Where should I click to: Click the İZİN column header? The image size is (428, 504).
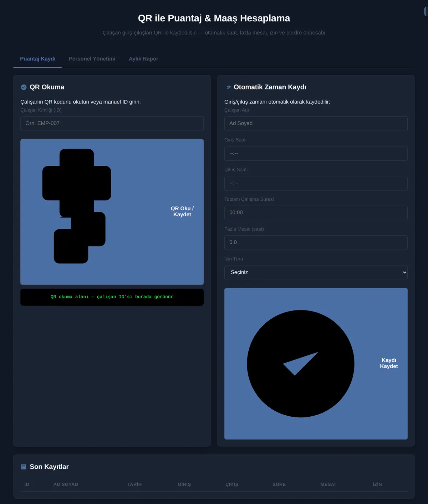click(x=377, y=484)
